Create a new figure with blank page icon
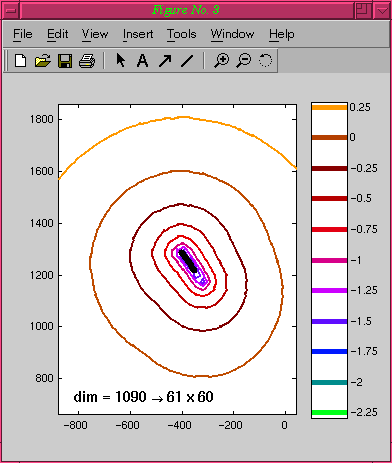Viewport: 392px width, 463px height. (x=21, y=61)
